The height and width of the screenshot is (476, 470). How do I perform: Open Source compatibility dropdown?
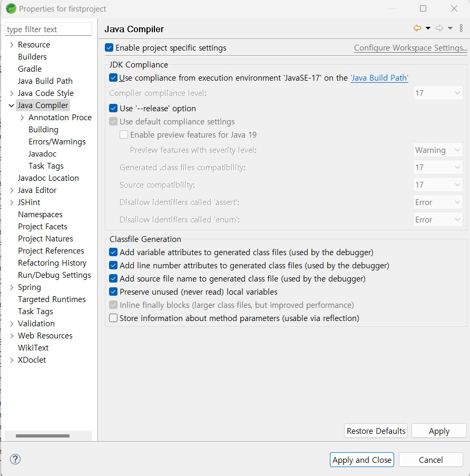pyautogui.click(x=438, y=184)
